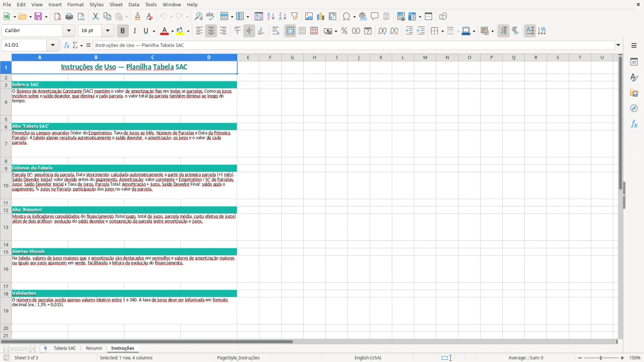Open Function Wizard beside formula bar
This screenshot has width=644, height=362.
(x=67, y=45)
